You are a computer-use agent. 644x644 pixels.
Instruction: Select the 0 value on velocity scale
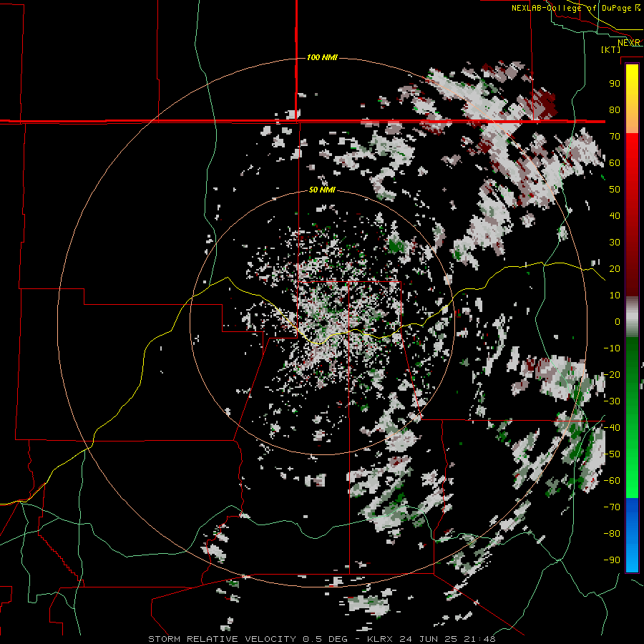(618, 321)
